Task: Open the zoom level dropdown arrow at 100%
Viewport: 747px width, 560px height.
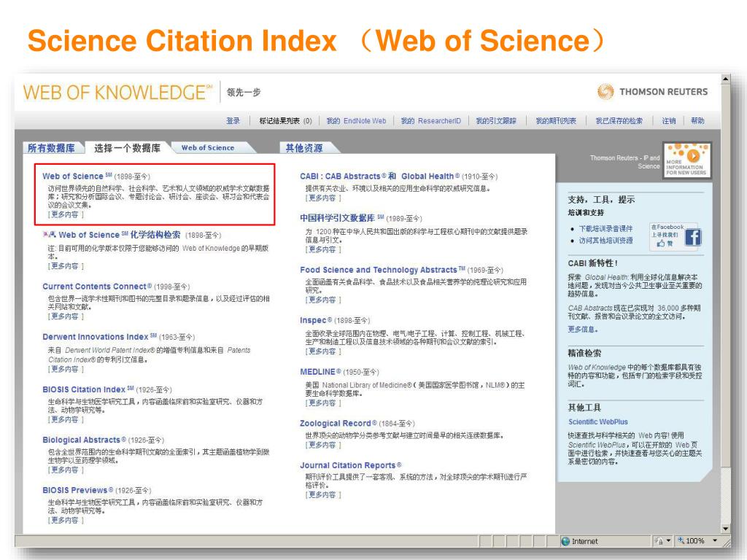Action: coord(715,541)
